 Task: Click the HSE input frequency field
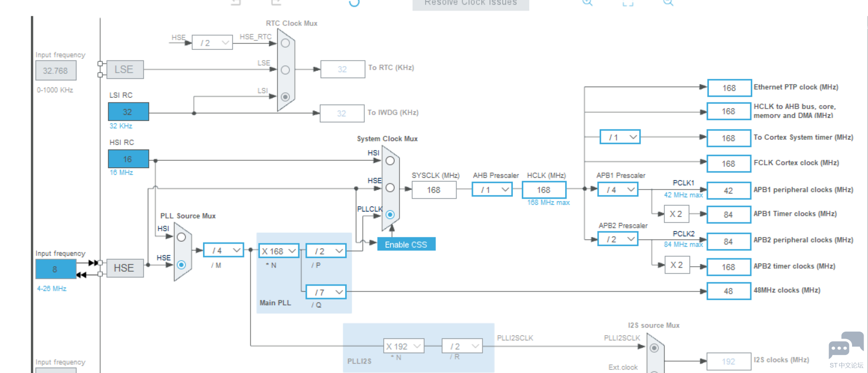[55, 269]
